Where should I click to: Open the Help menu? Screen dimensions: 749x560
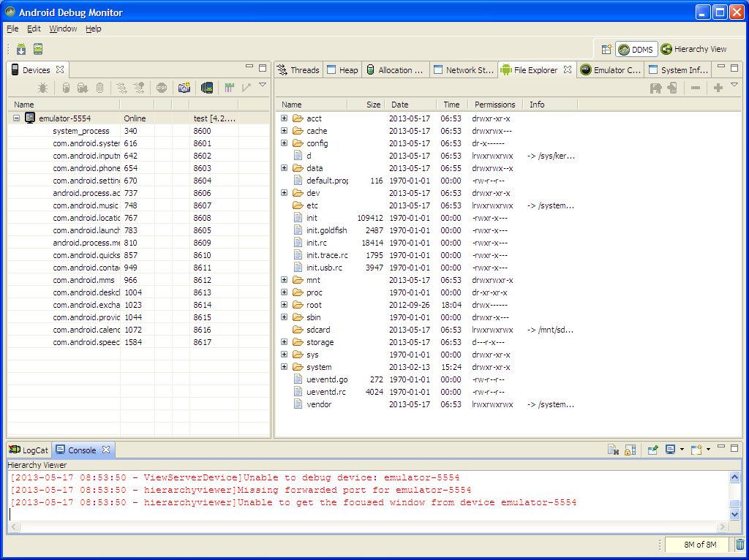94,29
